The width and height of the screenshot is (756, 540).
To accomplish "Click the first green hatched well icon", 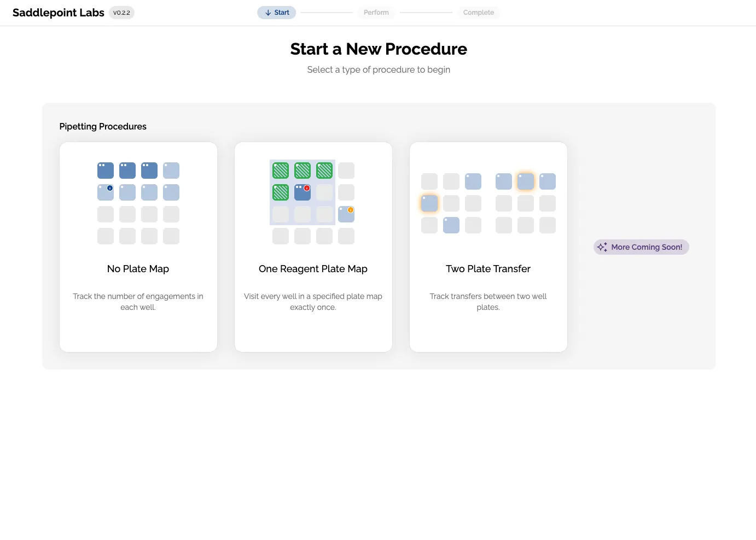I will 281,171.
